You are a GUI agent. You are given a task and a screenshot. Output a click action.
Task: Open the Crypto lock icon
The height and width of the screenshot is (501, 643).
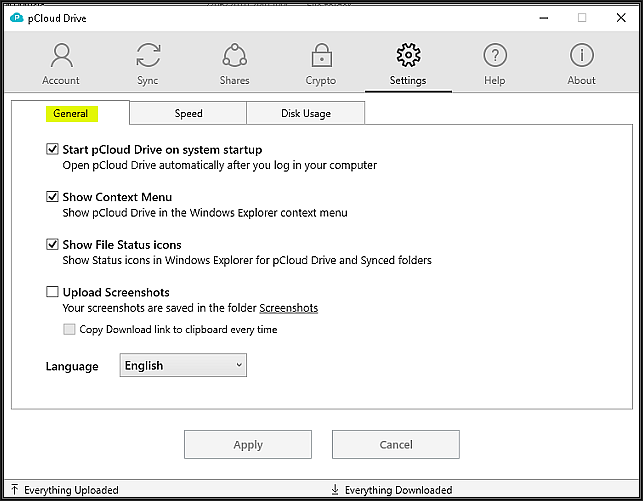[322, 55]
